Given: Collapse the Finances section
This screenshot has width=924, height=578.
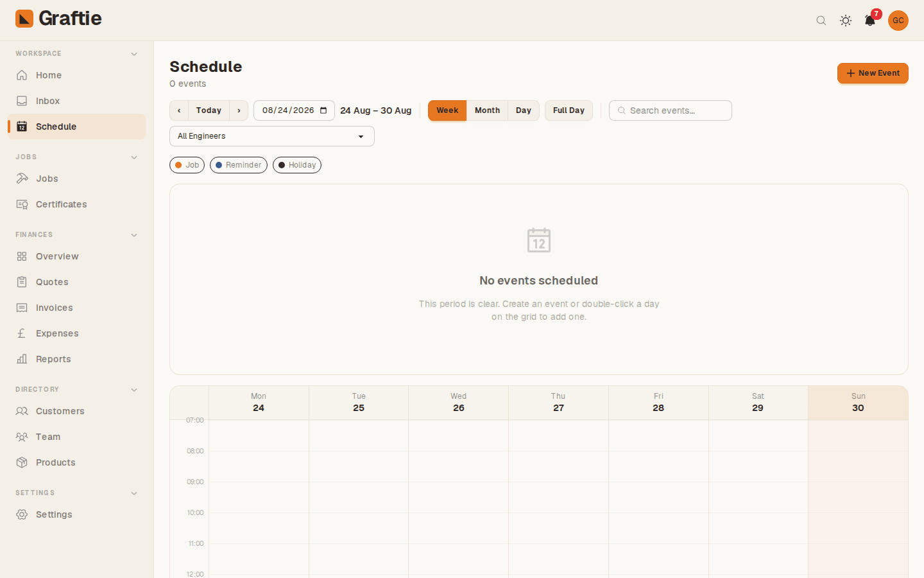Looking at the screenshot, I should coord(134,235).
